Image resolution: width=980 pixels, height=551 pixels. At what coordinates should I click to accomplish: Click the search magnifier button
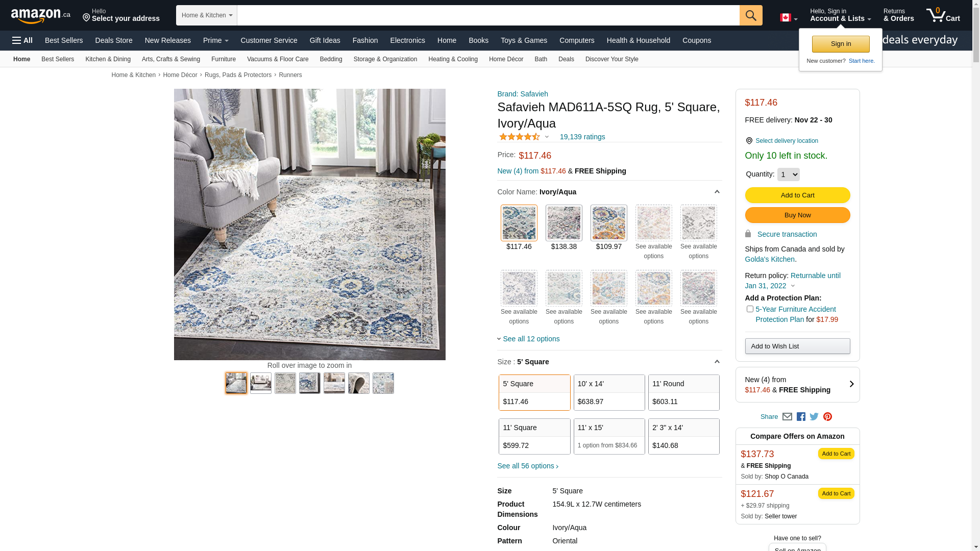[x=751, y=15]
